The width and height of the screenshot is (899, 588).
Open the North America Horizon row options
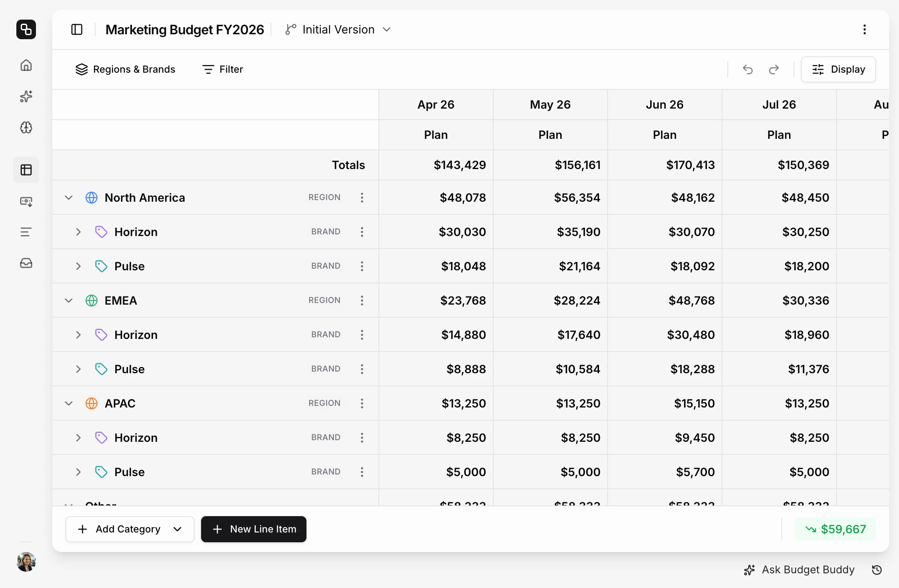tap(362, 232)
